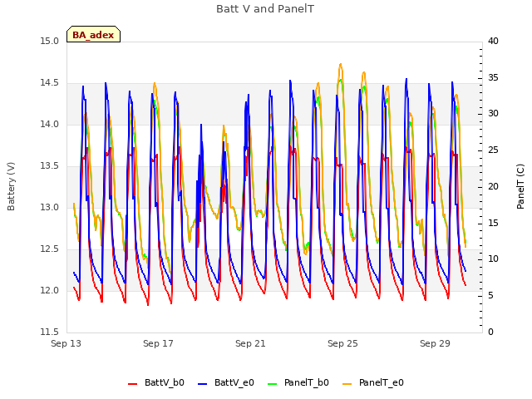Click the 0 right axis tick label
The width and height of the screenshot is (532, 399).
click(x=491, y=332)
